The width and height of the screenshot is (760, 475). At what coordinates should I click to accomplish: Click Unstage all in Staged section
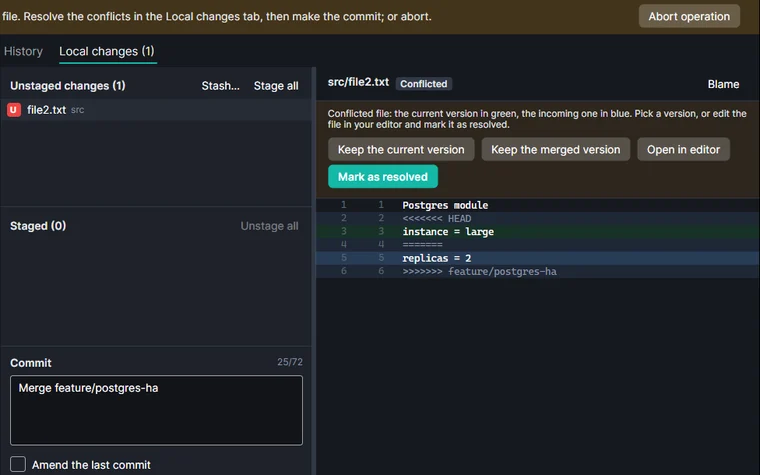coord(269,226)
